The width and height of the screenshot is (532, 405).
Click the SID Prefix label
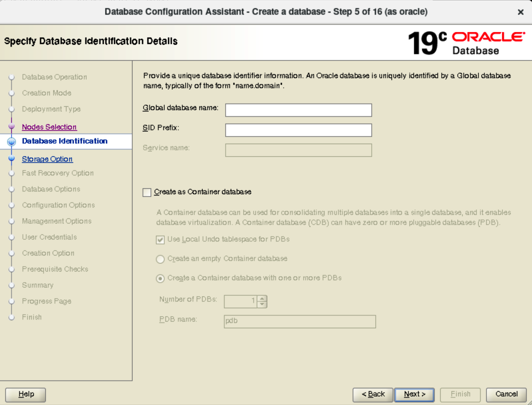[161, 128]
